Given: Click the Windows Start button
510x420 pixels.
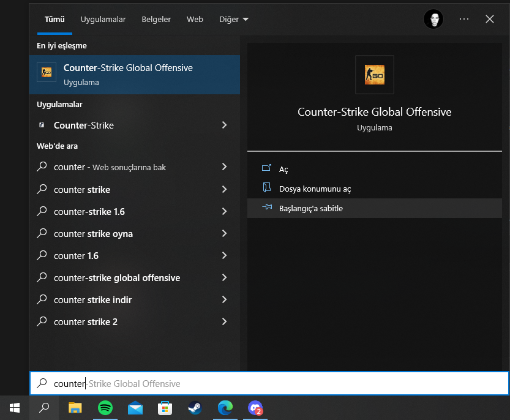Looking at the screenshot, I should (x=15, y=408).
